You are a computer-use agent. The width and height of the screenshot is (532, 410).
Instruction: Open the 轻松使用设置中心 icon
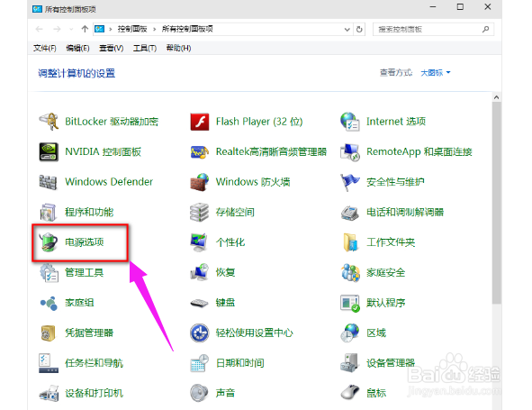point(200,333)
